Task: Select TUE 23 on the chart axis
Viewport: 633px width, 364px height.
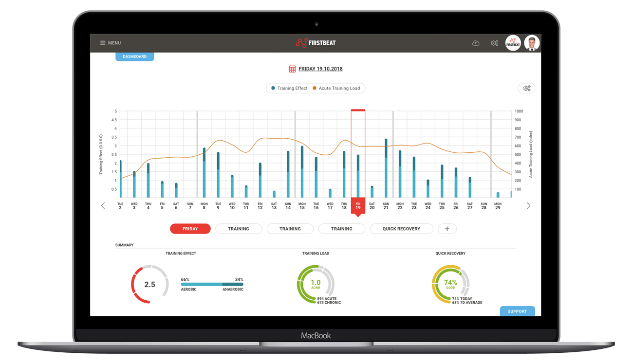Action: (x=414, y=206)
